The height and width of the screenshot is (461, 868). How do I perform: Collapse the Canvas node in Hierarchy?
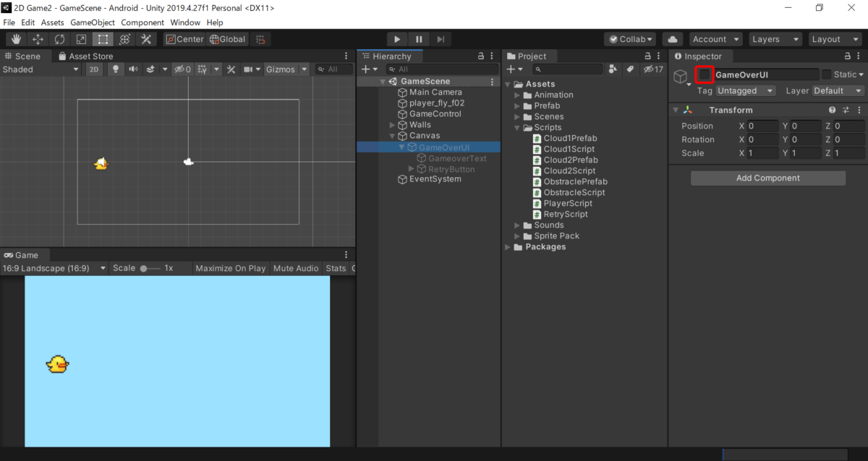pyautogui.click(x=393, y=136)
